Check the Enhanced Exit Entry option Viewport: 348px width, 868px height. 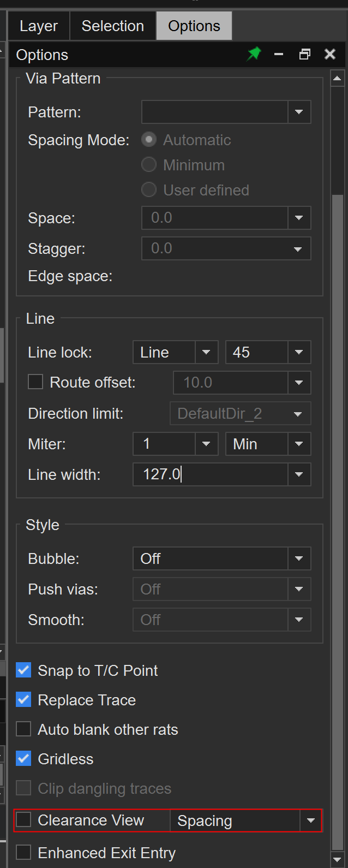[x=23, y=852]
